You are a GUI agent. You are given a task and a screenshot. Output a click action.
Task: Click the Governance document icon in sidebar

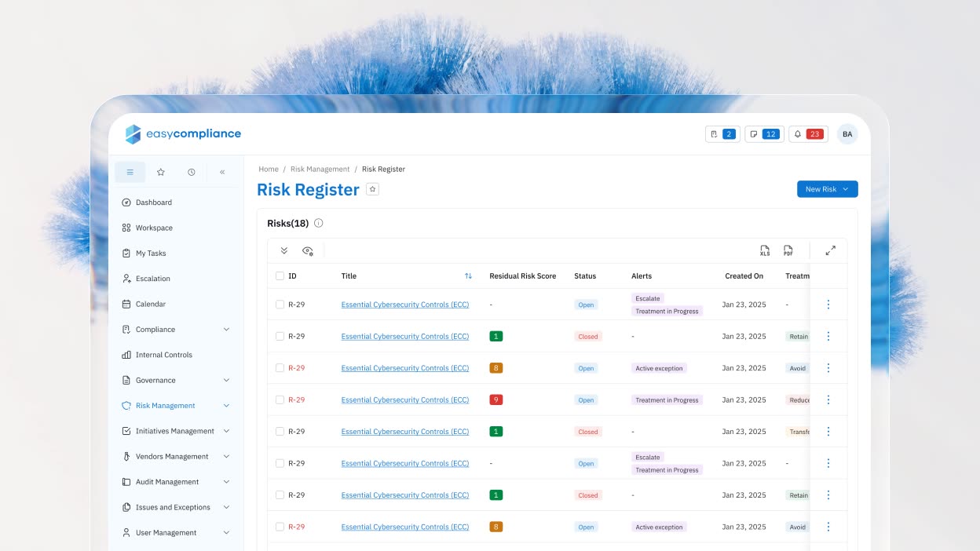(126, 381)
